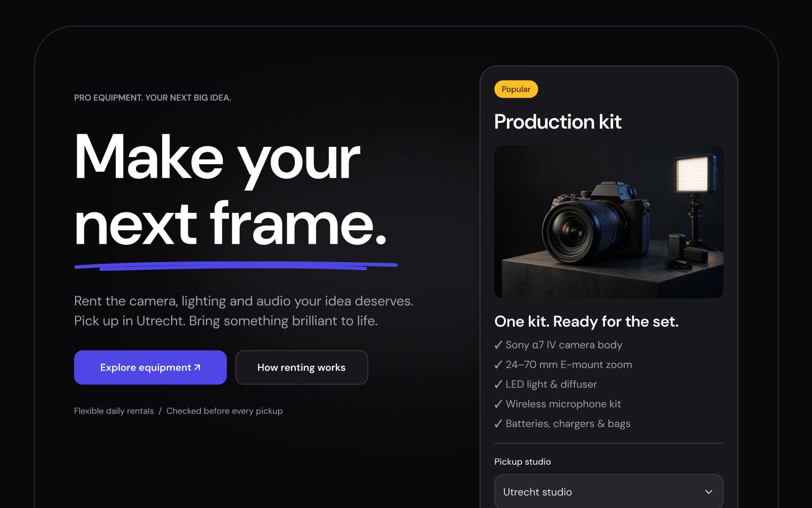Click the "One kit. Ready for the set." heading
Screen dimensions: 812x508
tap(586, 322)
